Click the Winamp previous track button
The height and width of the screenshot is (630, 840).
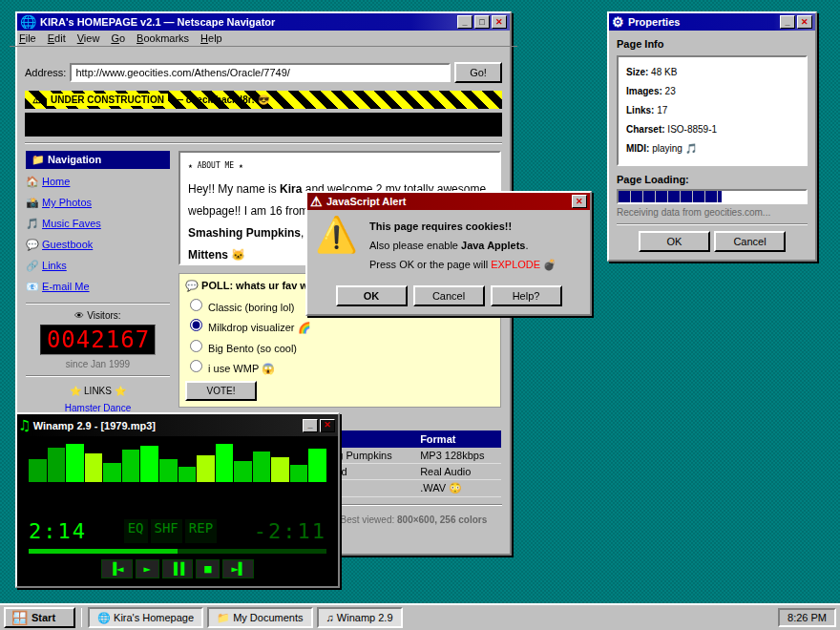(x=117, y=569)
